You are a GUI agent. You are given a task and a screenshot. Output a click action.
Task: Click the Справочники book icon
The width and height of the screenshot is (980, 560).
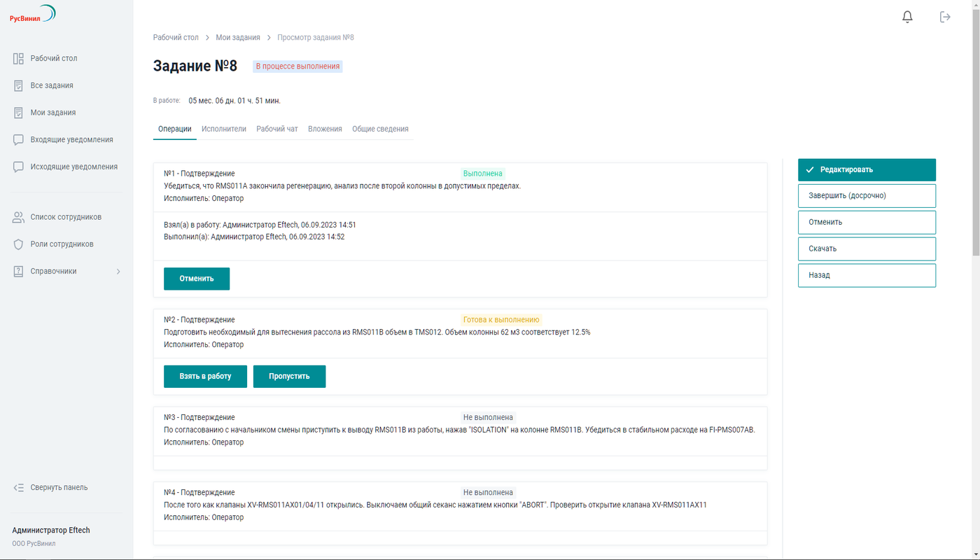(19, 272)
